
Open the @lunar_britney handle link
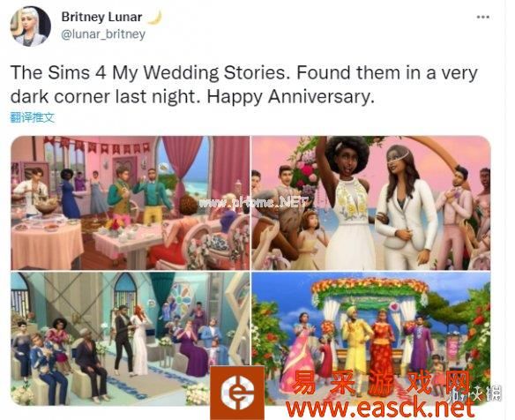point(103,34)
